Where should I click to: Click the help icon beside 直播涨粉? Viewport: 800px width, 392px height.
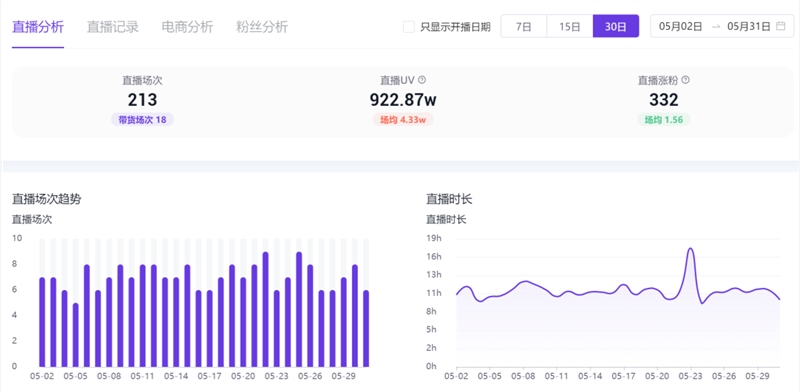[686, 80]
